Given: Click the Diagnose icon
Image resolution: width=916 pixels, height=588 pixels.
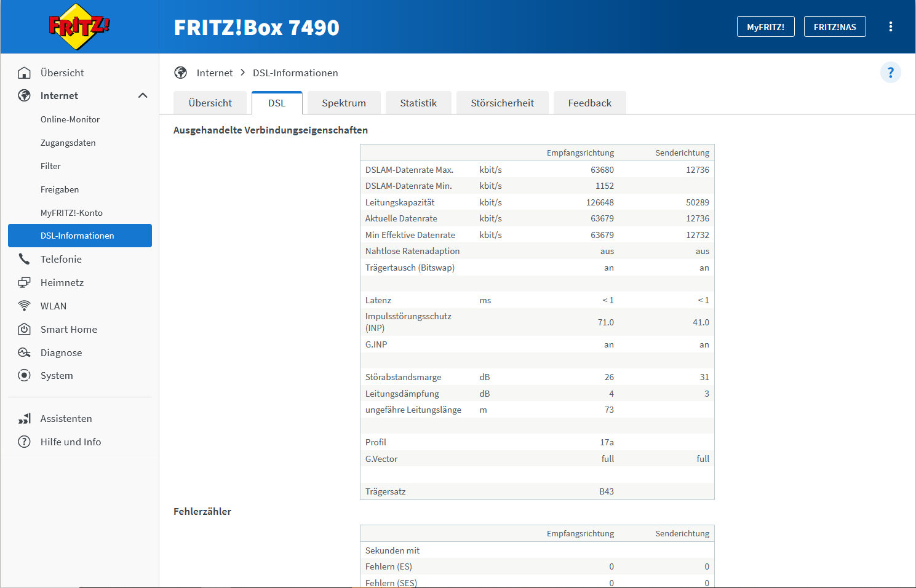Looking at the screenshot, I should pos(24,352).
